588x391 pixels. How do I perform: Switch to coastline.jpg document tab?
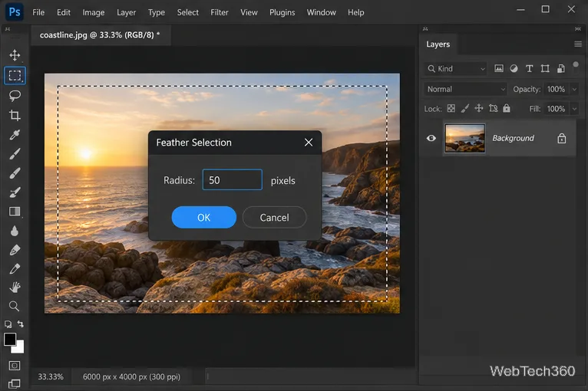pyautogui.click(x=100, y=35)
